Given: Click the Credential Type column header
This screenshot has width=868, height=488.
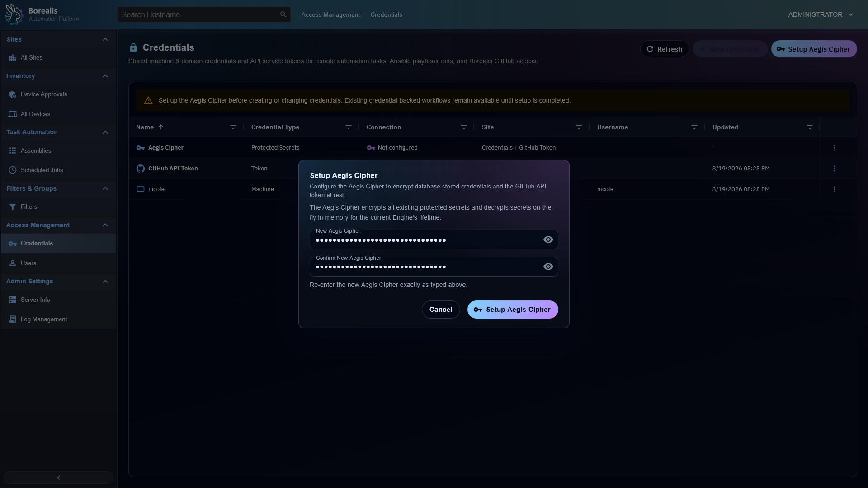Looking at the screenshot, I should click(275, 127).
